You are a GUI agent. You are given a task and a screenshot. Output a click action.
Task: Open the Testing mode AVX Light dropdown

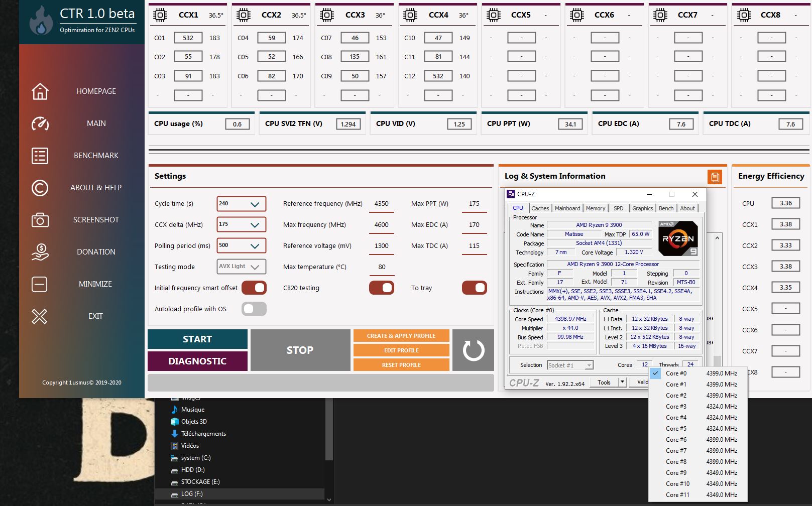242,267
